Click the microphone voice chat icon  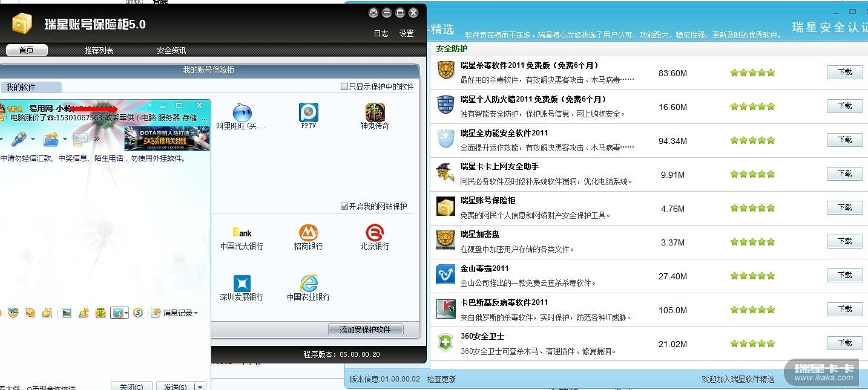[x=18, y=139]
